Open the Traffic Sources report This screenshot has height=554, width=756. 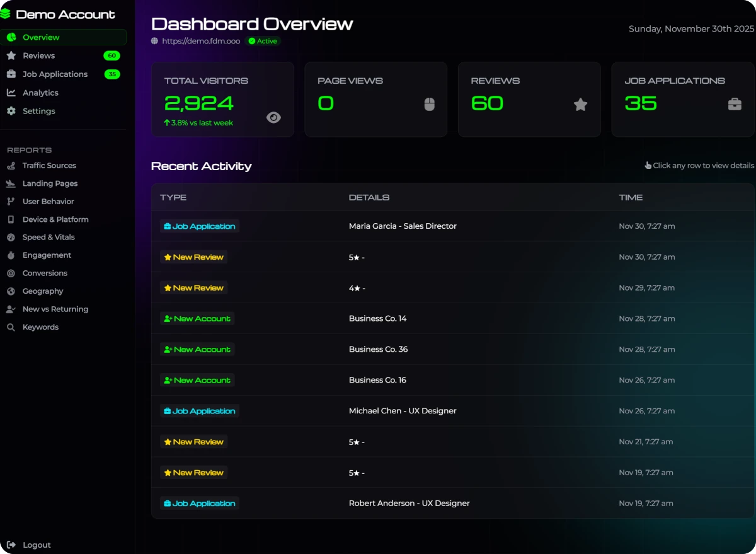49,165
